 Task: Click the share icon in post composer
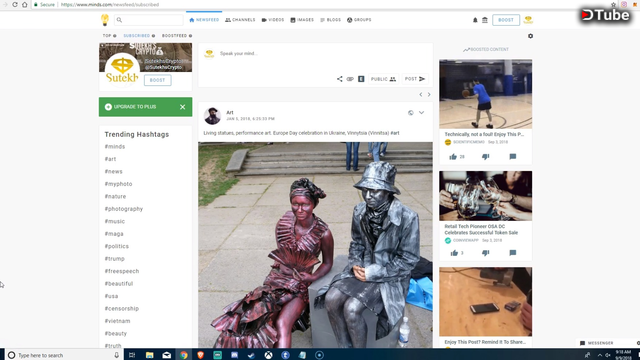coord(340,79)
